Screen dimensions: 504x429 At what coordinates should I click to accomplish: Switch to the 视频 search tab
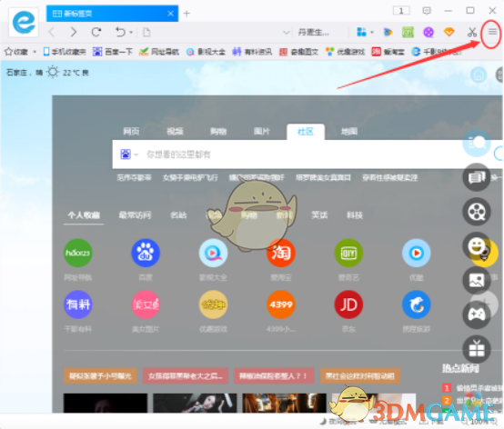[x=175, y=131]
